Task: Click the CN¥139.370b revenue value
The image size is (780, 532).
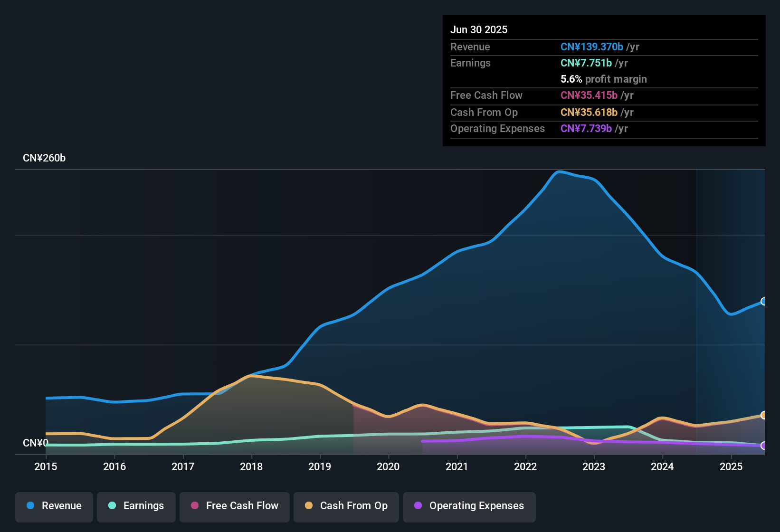Action: click(591, 47)
